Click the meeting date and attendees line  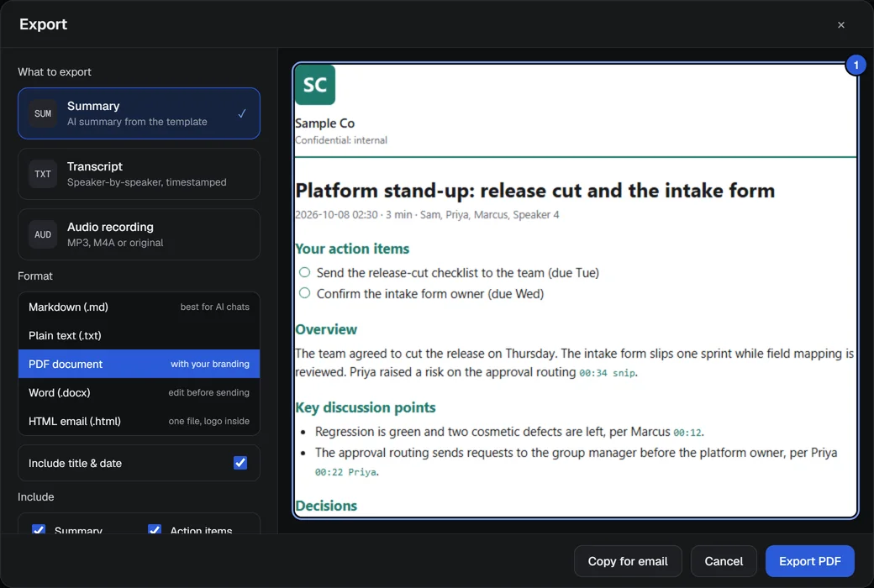[x=426, y=214]
